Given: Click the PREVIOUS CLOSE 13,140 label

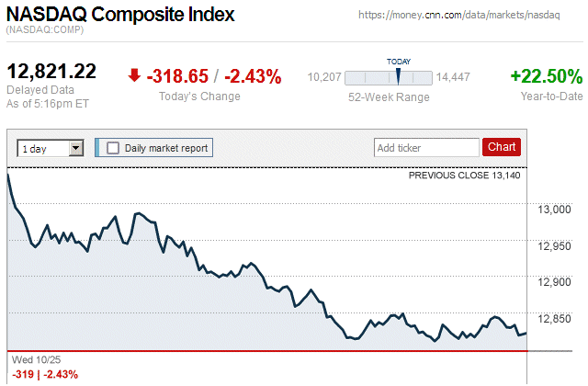Looking at the screenshot, I should (464, 175).
